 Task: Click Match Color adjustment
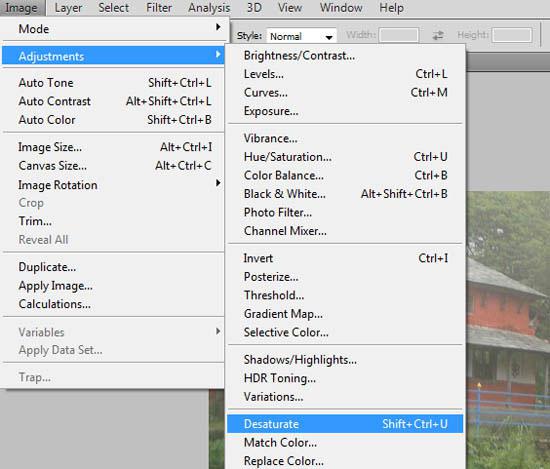[x=345, y=443]
